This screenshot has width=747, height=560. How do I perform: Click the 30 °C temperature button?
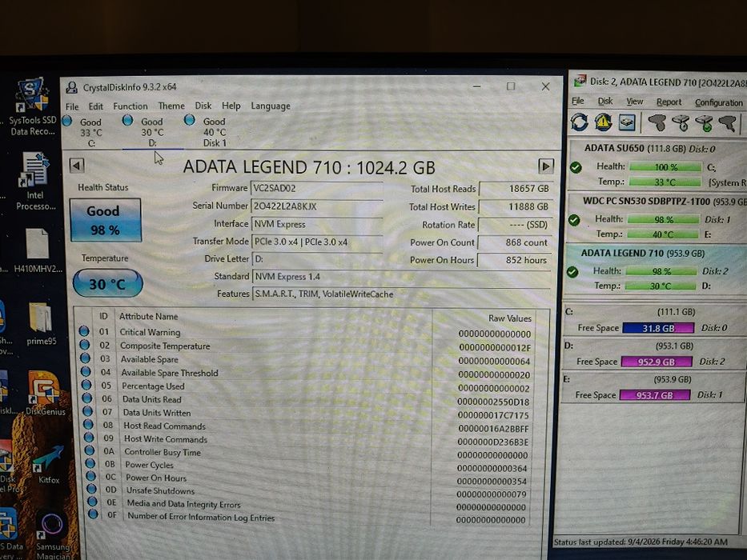[x=107, y=283]
